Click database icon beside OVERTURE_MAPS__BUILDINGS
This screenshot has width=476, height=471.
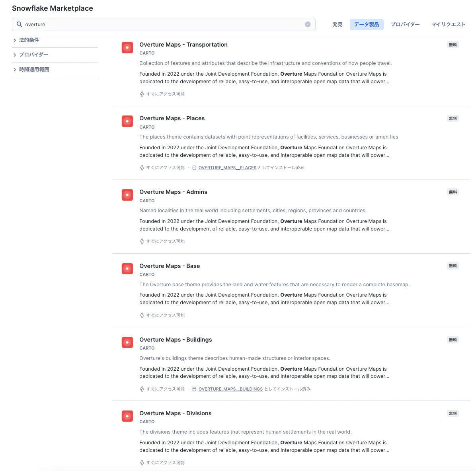pyautogui.click(x=194, y=389)
